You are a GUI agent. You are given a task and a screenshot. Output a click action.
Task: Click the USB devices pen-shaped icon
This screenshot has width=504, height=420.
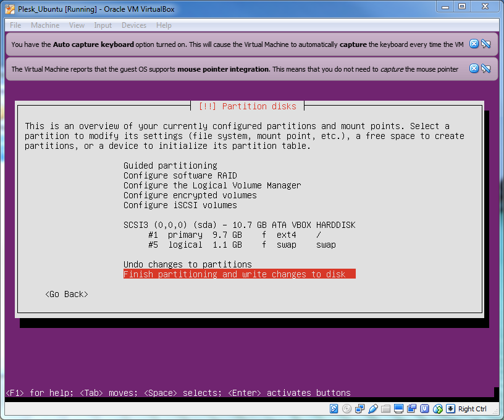[372, 409]
